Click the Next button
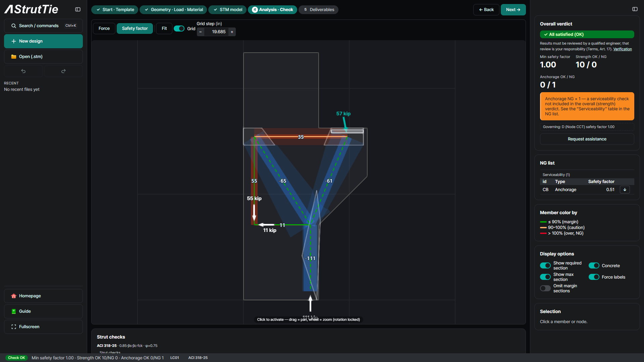Image resolution: width=644 pixels, height=362 pixels. point(513,10)
